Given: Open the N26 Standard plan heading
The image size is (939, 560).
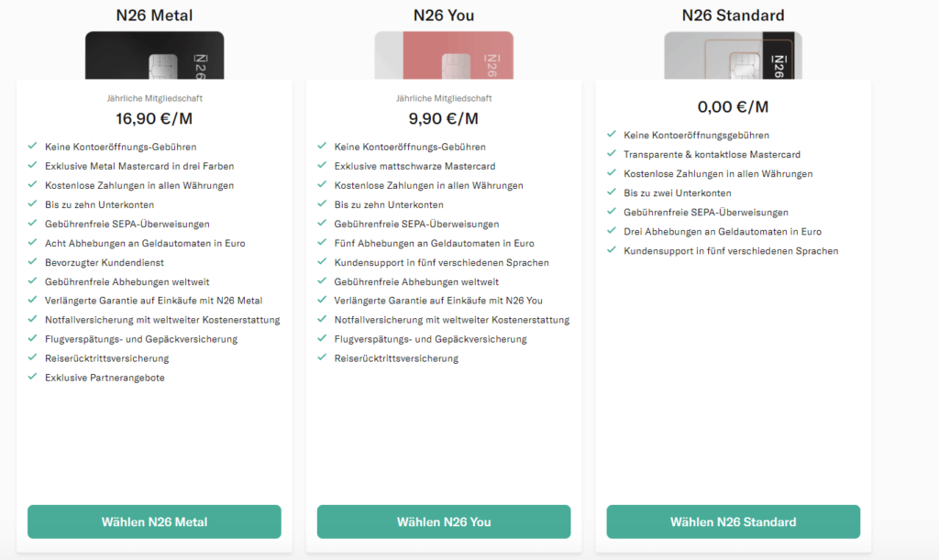Looking at the screenshot, I should pyautogui.click(x=733, y=15).
